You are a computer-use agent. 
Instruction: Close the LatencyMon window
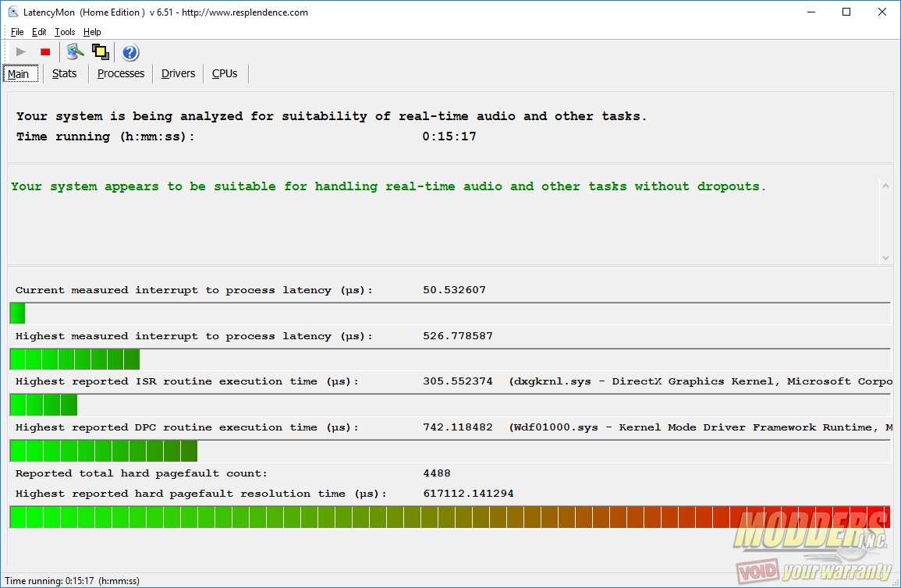point(882,12)
